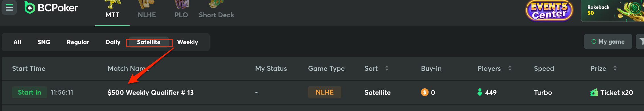Open the Events Center badge
This screenshot has width=644, height=111.
(x=549, y=11)
